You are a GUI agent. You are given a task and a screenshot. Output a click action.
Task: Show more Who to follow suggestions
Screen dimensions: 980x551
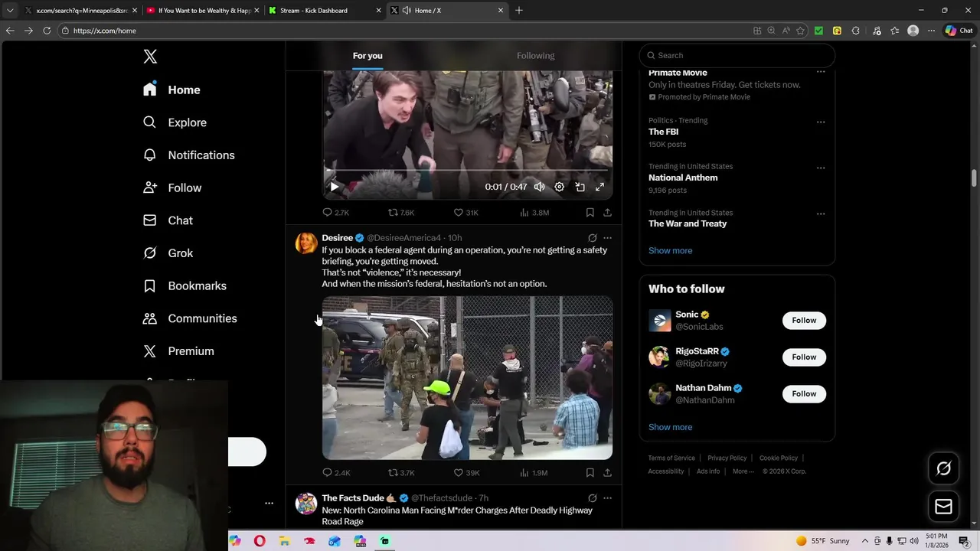(x=670, y=428)
